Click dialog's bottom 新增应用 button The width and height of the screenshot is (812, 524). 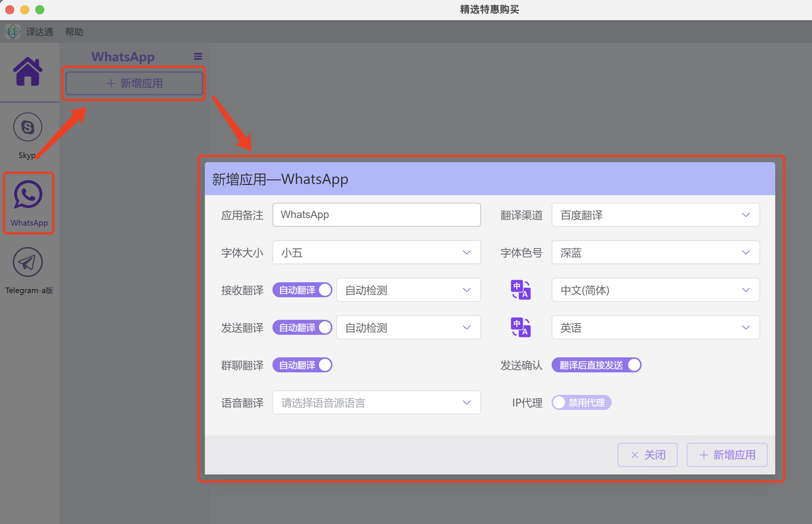click(x=727, y=455)
